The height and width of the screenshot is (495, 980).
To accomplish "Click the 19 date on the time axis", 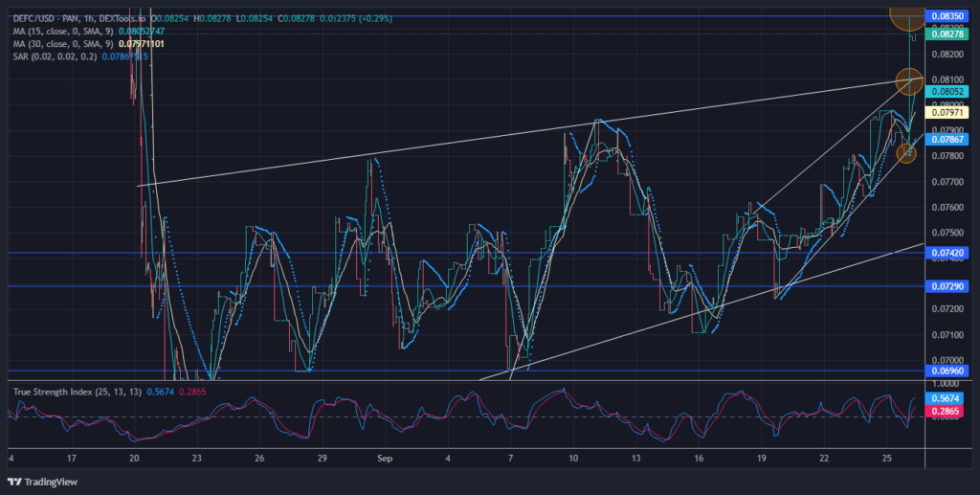I will [761, 458].
